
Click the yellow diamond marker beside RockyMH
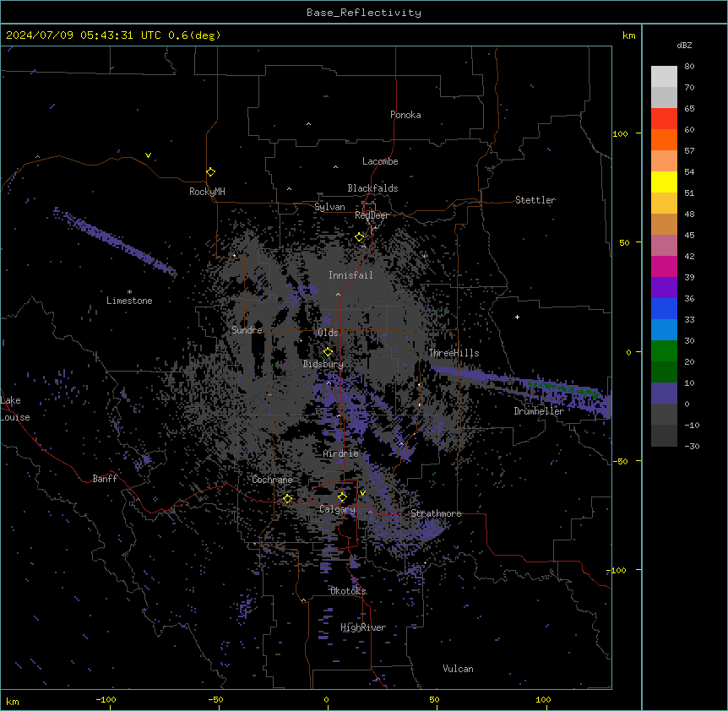click(211, 172)
